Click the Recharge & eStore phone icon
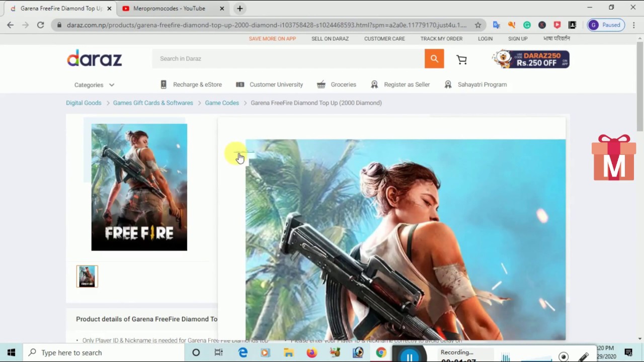The height and width of the screenshot is (362, 644). click(x=164, y=84)
